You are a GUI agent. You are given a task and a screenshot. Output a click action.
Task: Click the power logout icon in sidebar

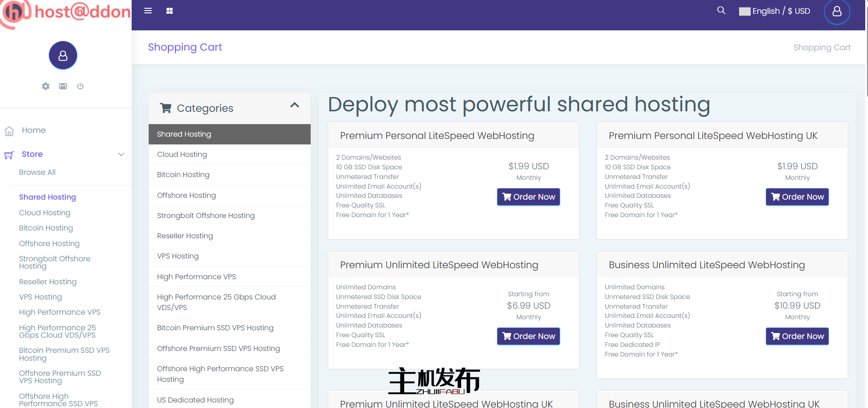pos(80,86)
